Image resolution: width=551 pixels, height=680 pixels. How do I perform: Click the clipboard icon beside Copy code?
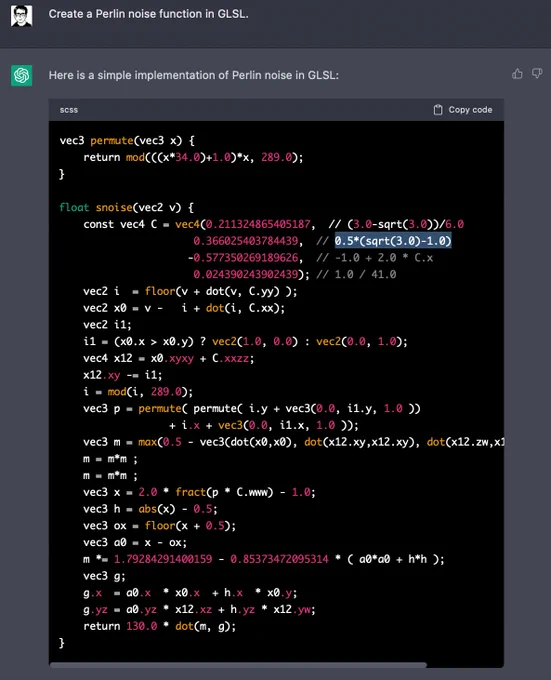tap(438, 110)
